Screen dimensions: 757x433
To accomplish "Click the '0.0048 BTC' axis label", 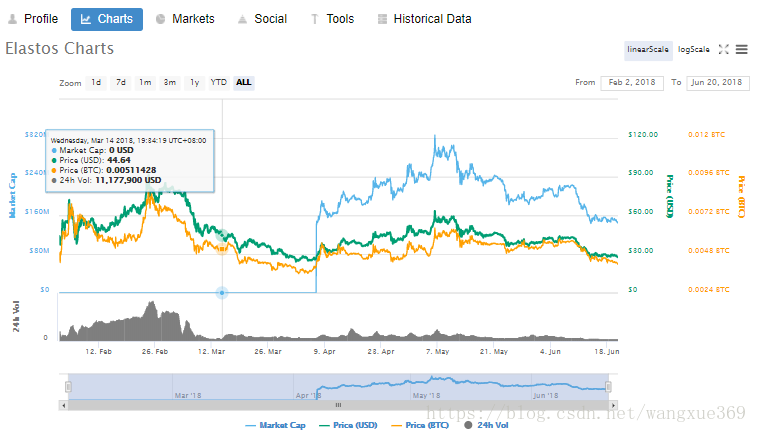I will (x=709, y=251).
